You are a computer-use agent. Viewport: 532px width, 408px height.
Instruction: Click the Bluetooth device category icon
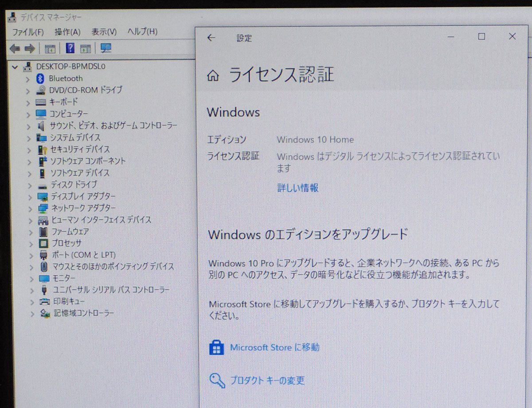40,78
